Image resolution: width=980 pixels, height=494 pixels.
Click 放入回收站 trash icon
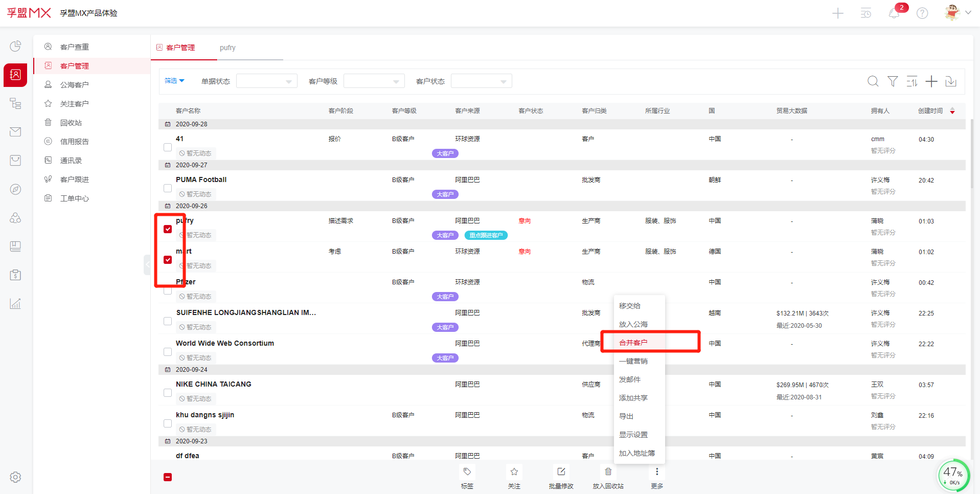(x=608, y=471)
